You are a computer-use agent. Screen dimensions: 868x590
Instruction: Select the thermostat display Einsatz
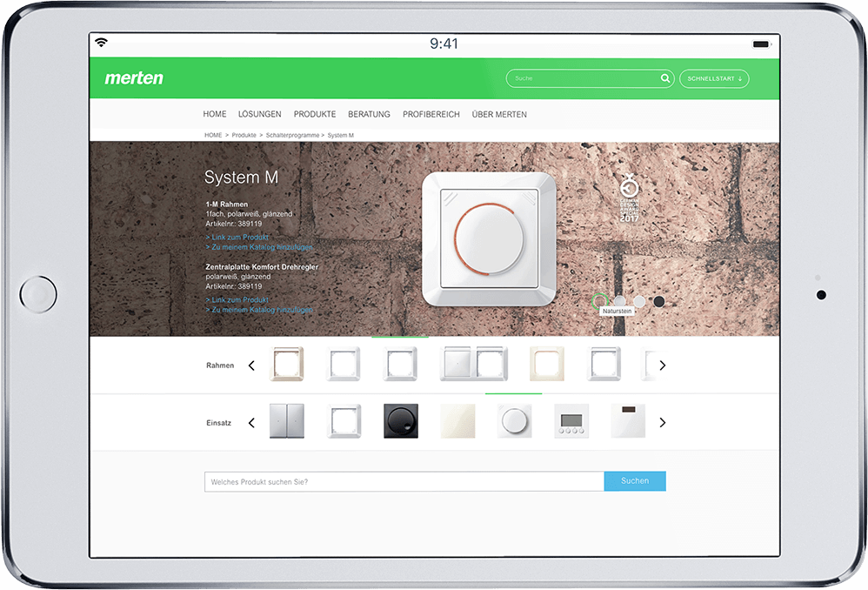(571, 421)
